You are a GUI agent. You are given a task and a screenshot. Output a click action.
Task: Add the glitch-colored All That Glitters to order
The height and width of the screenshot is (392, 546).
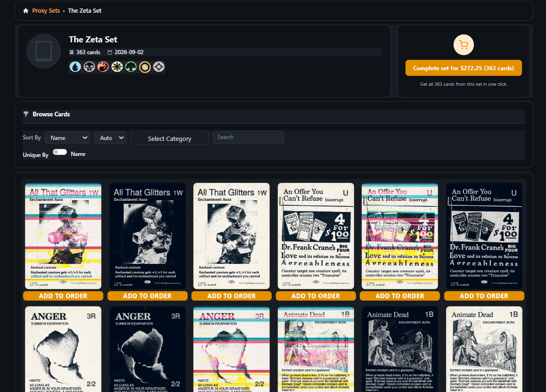click(x=63, y=296)
